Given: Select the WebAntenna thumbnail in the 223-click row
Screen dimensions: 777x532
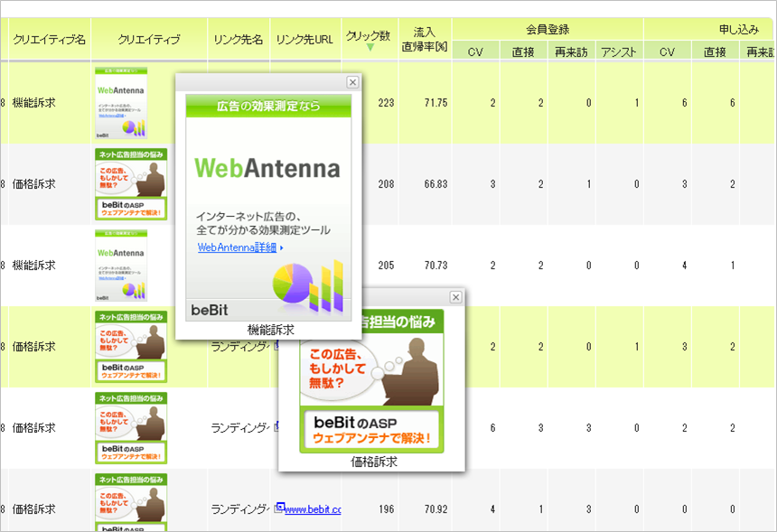Looking at the screenshot, I should 121,103.
